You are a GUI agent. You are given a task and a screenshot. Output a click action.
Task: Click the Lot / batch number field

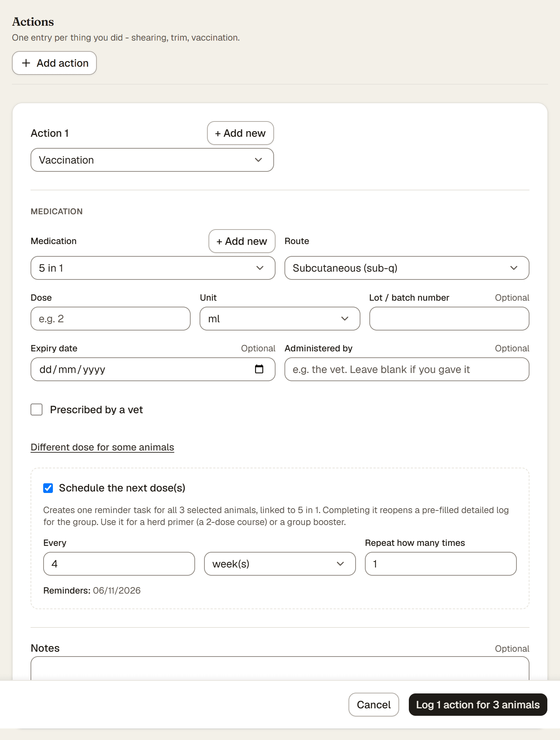[x=449, y=319]
